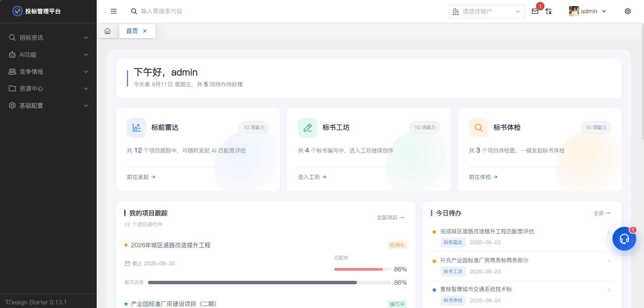Image resolution: width=644 pixels, height=308 pixels.
Task: Click the 招标资讯 search icon in sidebar
Action: click(12, 37)
